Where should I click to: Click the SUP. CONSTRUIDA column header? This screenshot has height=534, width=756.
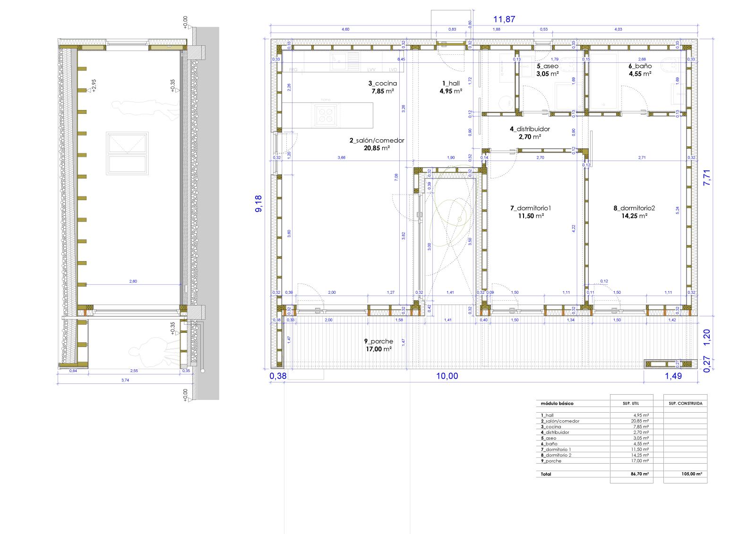point(685,404)
